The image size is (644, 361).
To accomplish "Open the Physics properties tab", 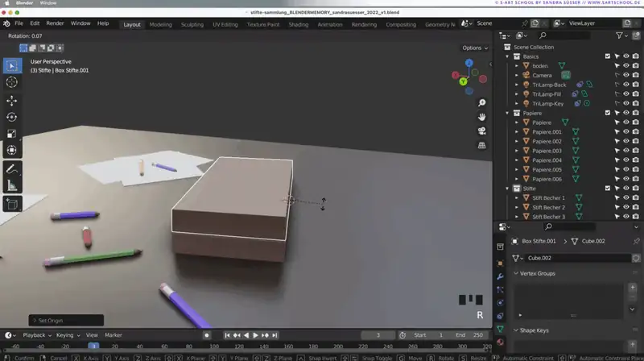I will tap(500, 303).
